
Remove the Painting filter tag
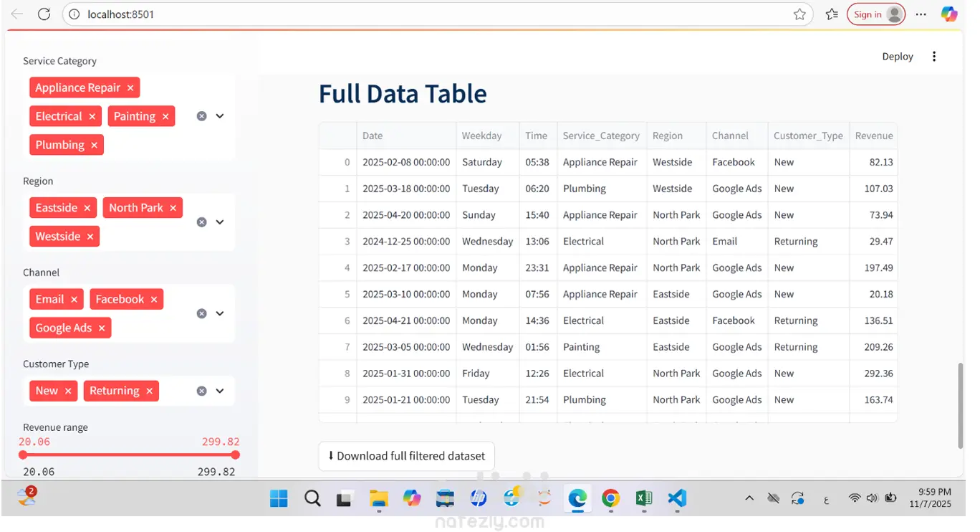tap(165, 117)
